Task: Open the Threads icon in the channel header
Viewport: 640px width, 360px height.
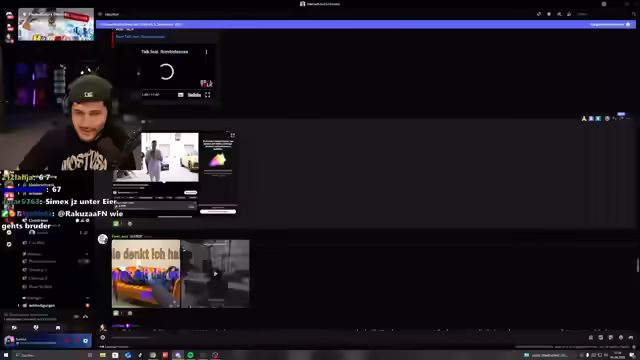Action: [x=539, y=14]
